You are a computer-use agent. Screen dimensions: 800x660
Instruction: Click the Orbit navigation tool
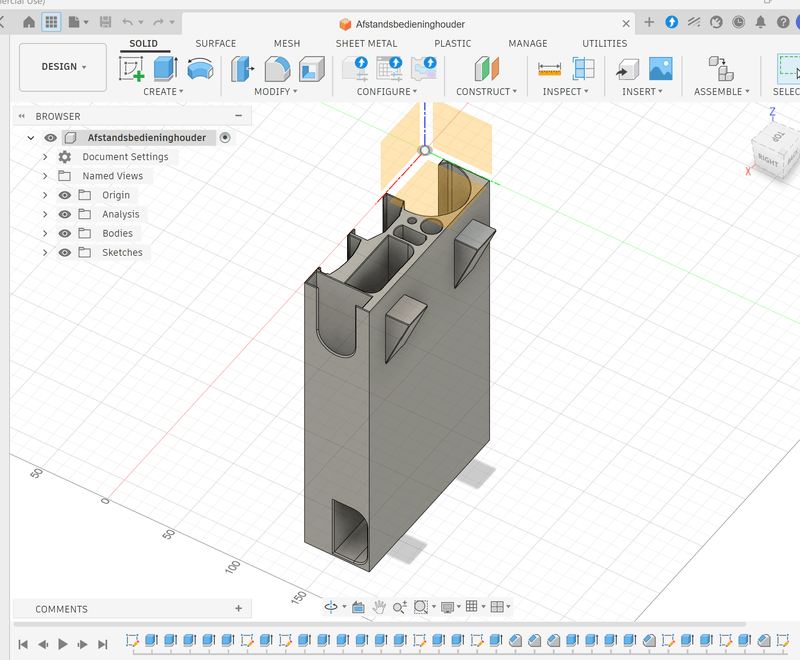click(x=331, y=606)
